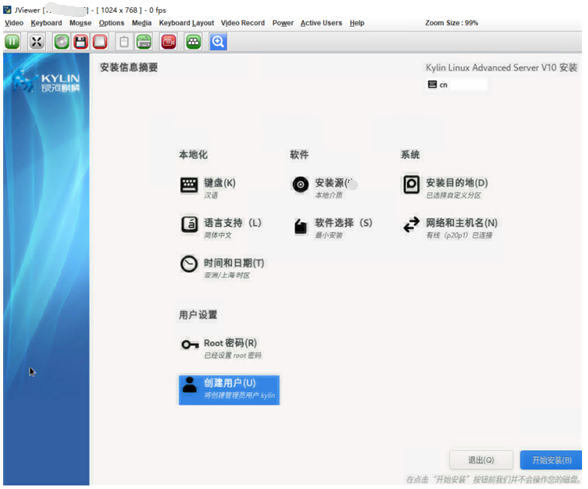
Task: Click the language support icon
Action: [189, 225]
